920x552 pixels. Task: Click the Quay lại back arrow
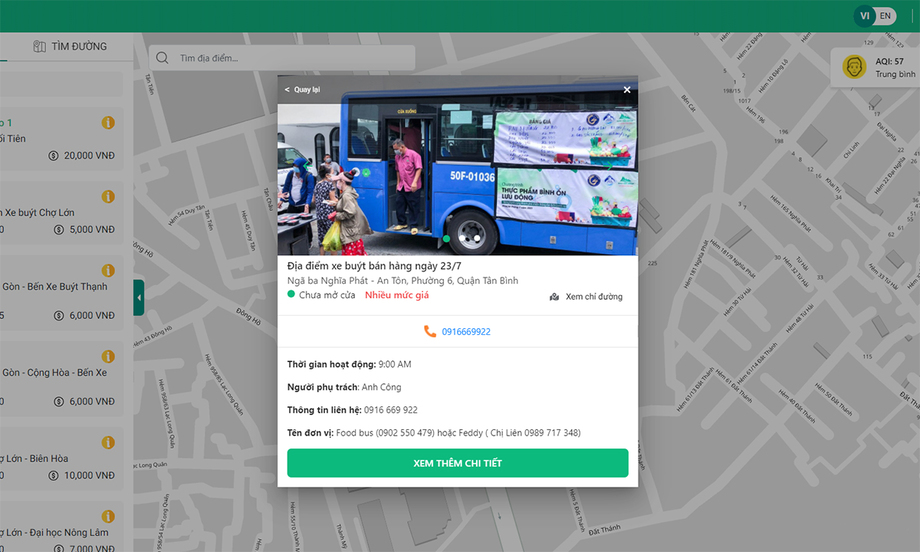click(288, 90)
